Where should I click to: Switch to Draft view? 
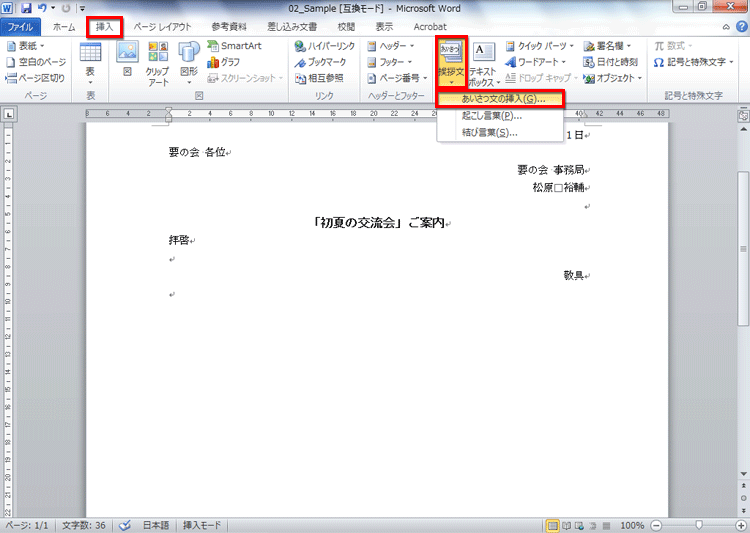pos(606,525)
